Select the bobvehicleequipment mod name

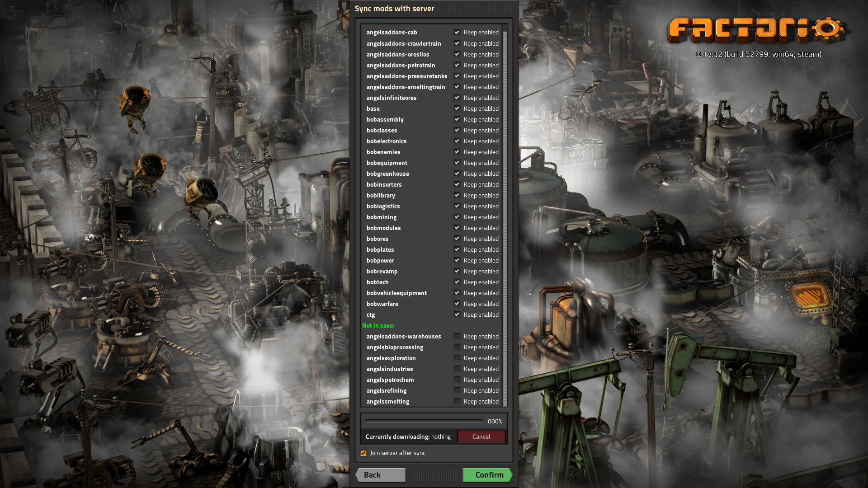tap(396, 293)
